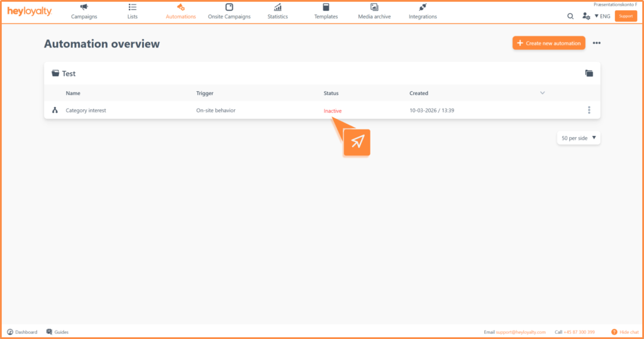Click the folder icon at right of Test row
The height and width of the screenshot is (339, 644).
589,74
